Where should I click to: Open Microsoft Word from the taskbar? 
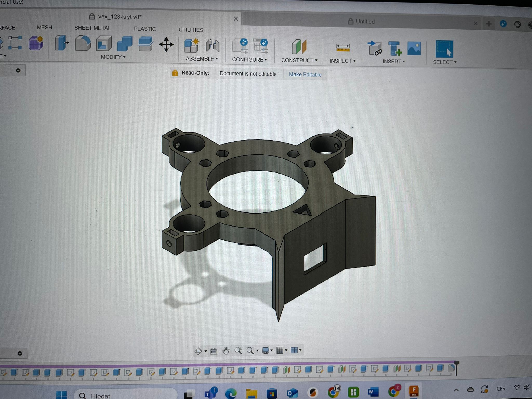click(373, 392)
